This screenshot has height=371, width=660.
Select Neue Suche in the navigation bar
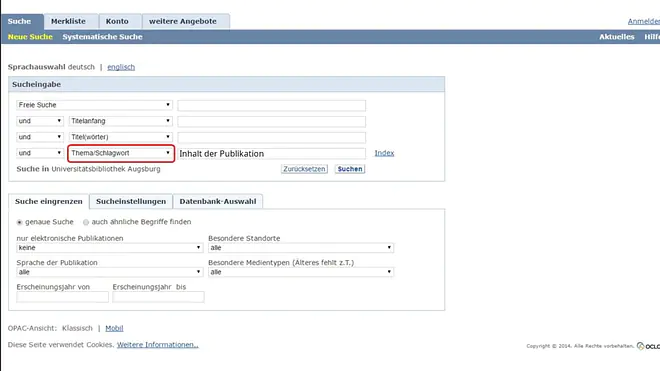(x=30, y=37)
